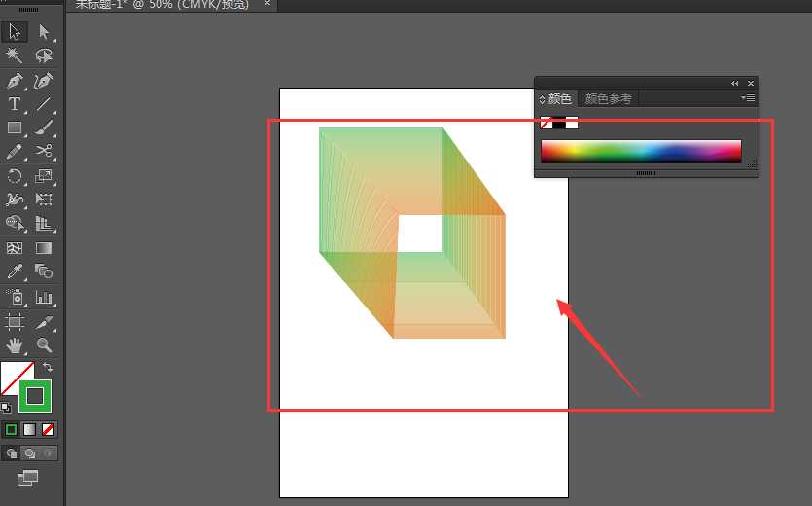Pick the Eyedropper tool

click(15, 271)
